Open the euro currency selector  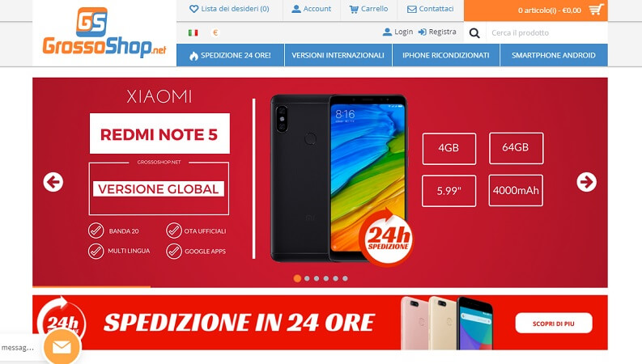(215, 32)
